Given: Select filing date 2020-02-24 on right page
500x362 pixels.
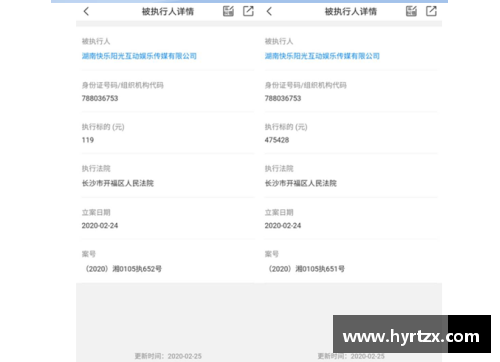Looking at the screenshot, I should click(283, 226).
